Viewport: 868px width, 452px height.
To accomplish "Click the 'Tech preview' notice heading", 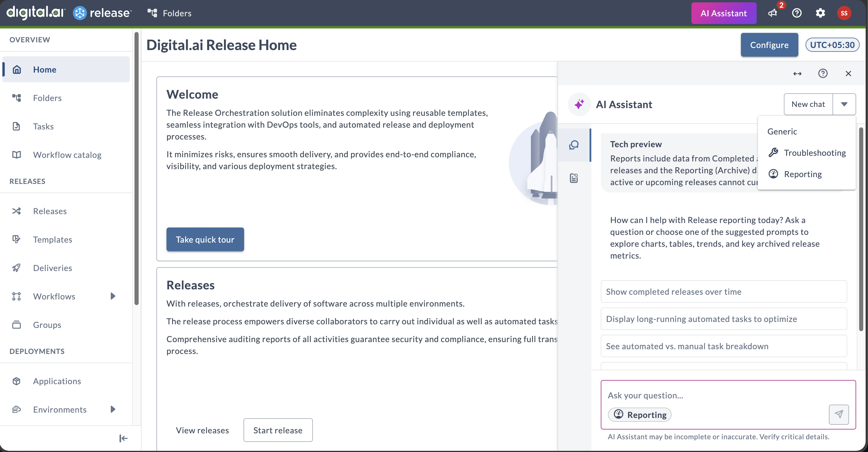I will pyautogui.click(x=636, y=144).
